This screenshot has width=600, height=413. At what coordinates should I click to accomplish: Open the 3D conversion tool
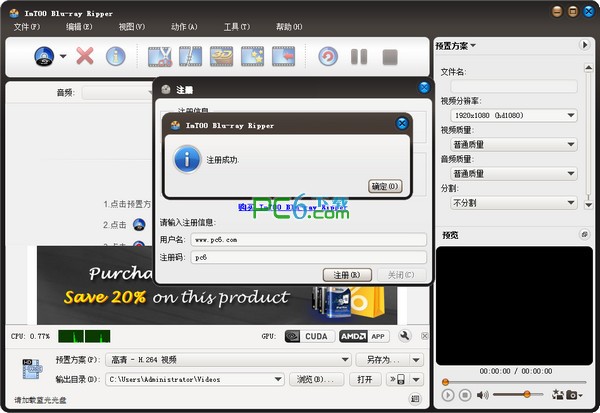click(222, 57)
